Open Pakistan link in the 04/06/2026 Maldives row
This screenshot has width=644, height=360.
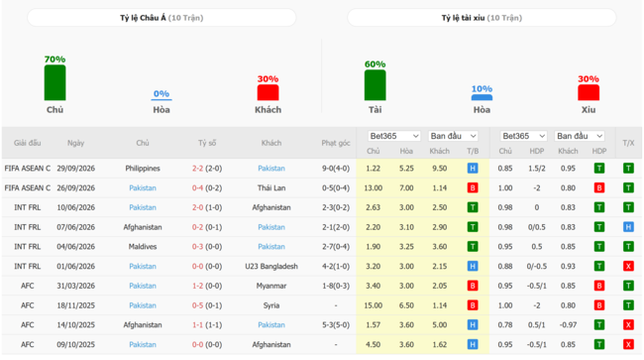click(x=271, y=247)
